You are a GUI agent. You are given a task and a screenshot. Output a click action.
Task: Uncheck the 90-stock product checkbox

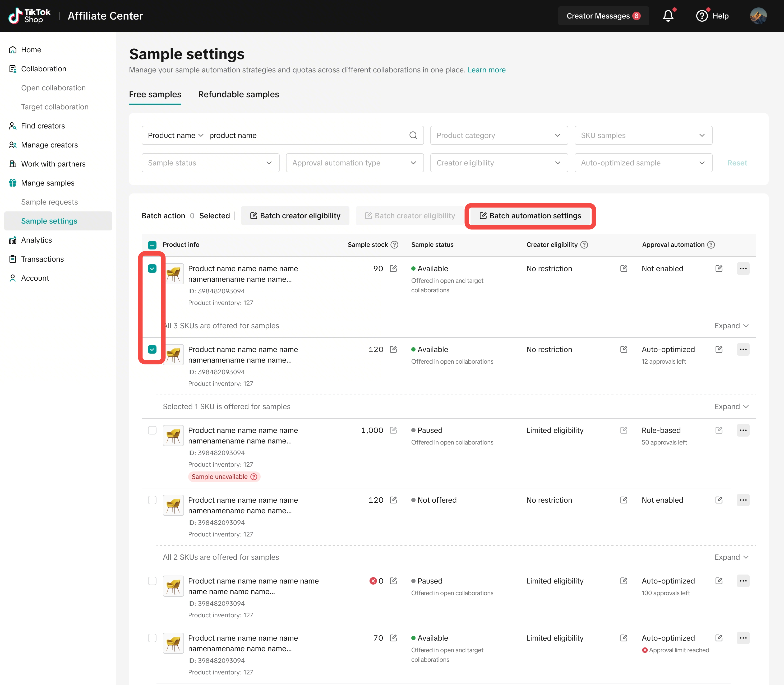click(152, 268)
